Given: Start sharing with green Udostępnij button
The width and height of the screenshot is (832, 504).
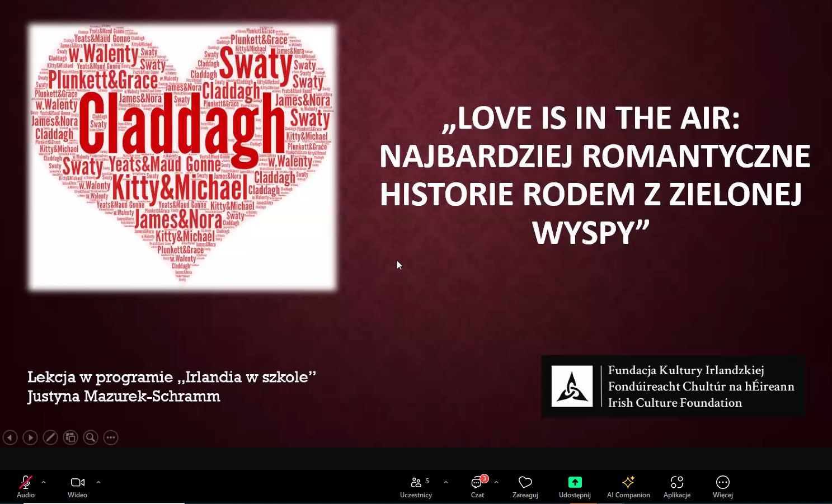Looking at the screenshot, I should (575, 482).
